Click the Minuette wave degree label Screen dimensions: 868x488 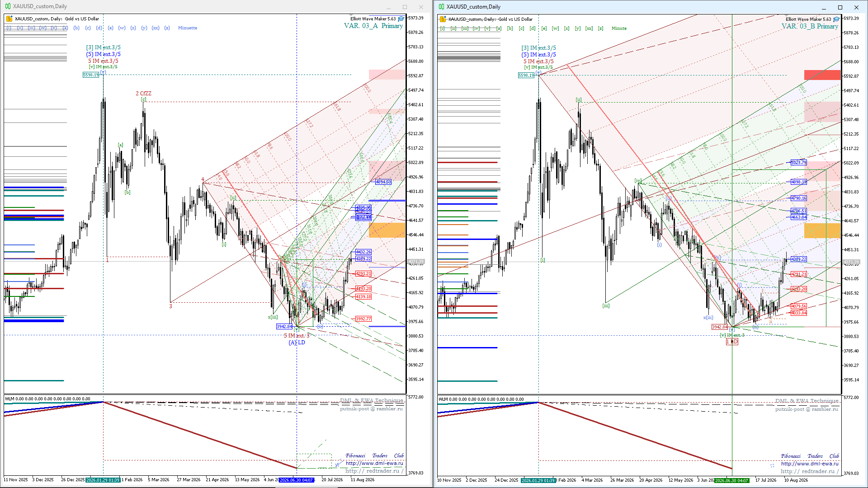tap(188, 28)
